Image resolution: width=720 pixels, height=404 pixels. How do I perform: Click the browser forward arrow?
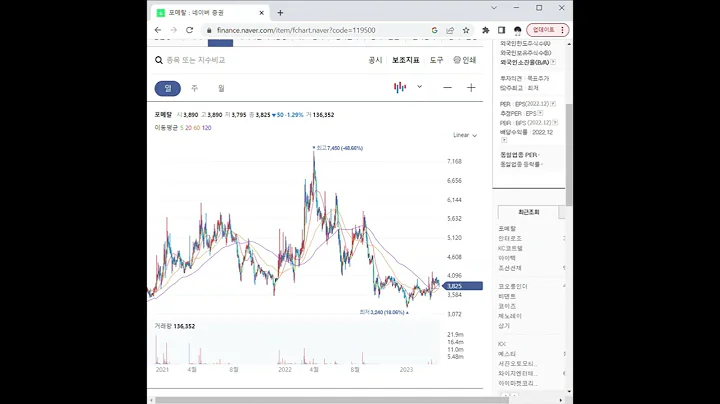coord(174,30)
